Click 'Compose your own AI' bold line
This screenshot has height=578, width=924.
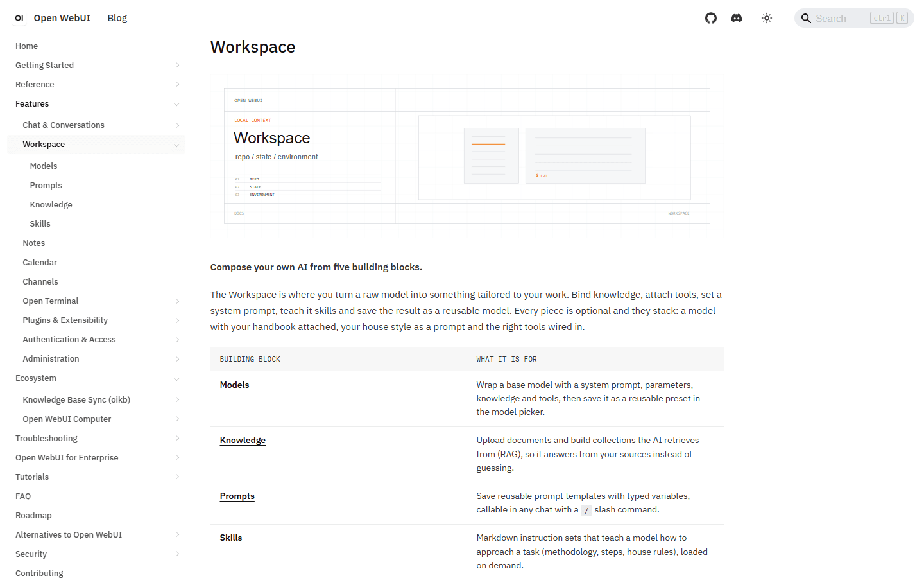(x=316, y=267)
